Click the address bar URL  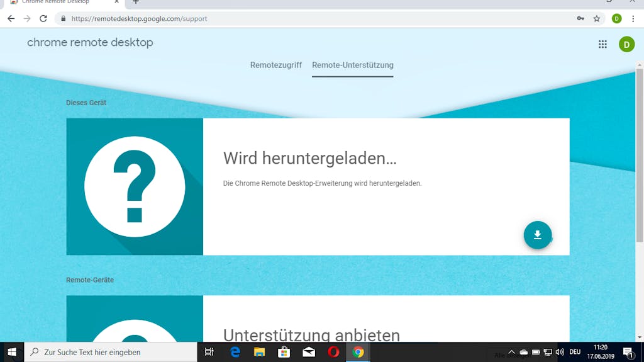(139, 18)
